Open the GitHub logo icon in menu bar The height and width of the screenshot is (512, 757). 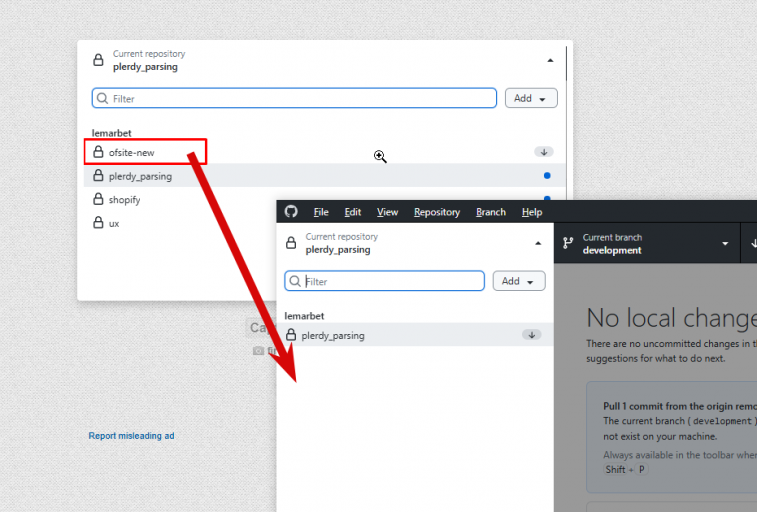click(291, 211)
